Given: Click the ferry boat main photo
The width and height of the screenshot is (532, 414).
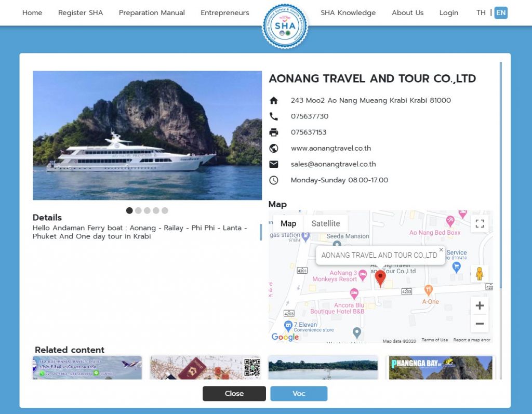Looking at the screenshot, I should (x=147, y=136).
